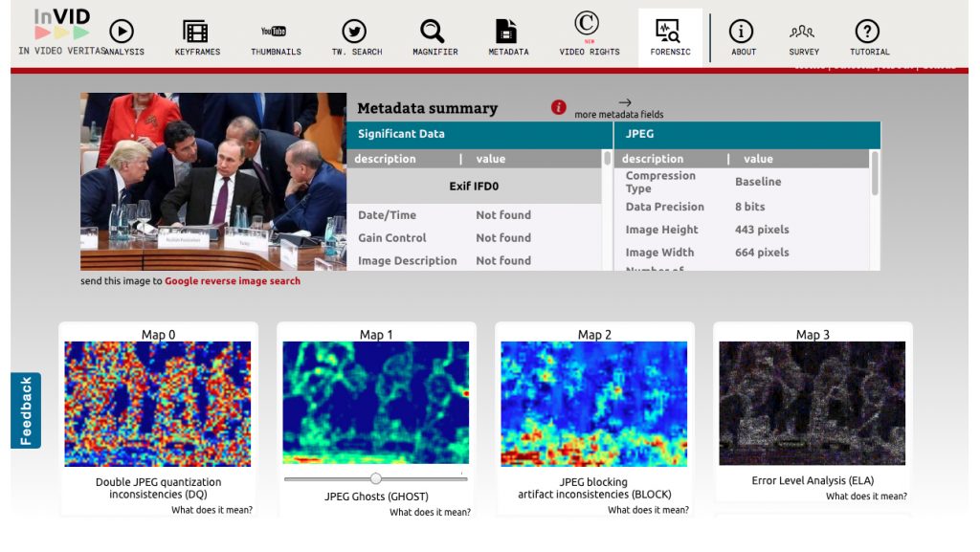This screenshot has height=552, width=980.
Task: Open the YouTube Thumbnails tool
Action: [274, 31]
